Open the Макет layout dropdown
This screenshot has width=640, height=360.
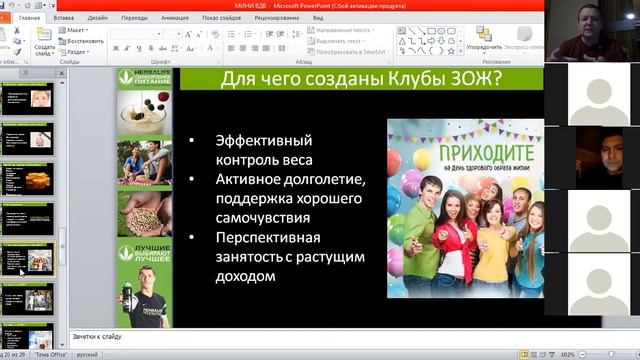pyautogui.click(x=73, y=30)
